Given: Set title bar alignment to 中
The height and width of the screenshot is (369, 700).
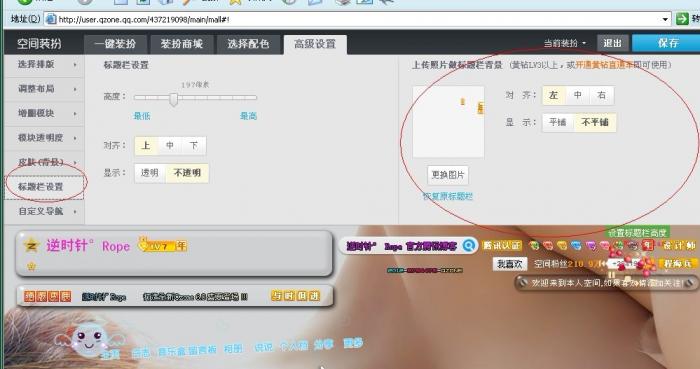Looking at the screenshot, I should (x=170, y=146).
